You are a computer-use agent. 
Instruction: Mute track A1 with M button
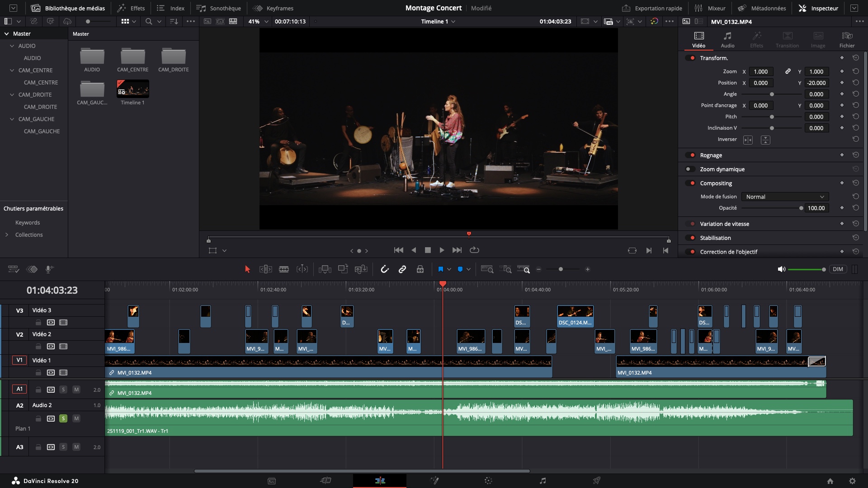click(x=76, y=389)
